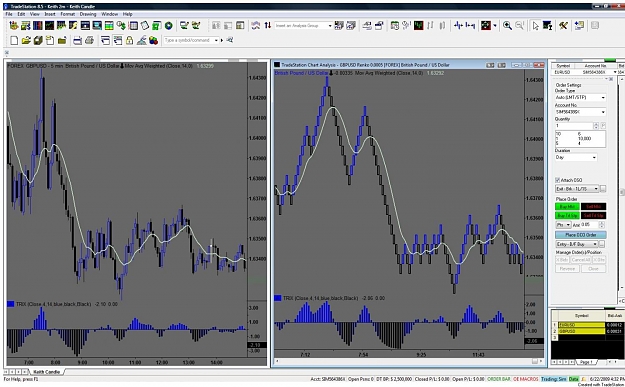Select the pointer arrow tool
Screen dimensions: 625x387
pos(535,26)
